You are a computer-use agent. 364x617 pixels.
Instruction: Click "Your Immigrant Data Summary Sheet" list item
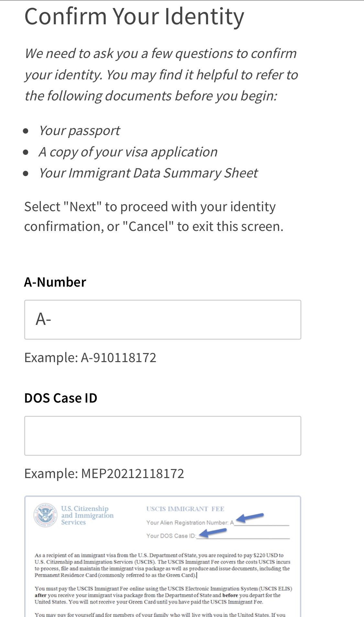(x=148, y=173)
